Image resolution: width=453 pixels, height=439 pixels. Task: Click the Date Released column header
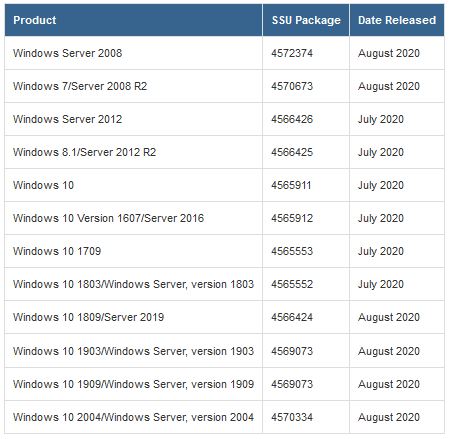[x=397, y=20]
